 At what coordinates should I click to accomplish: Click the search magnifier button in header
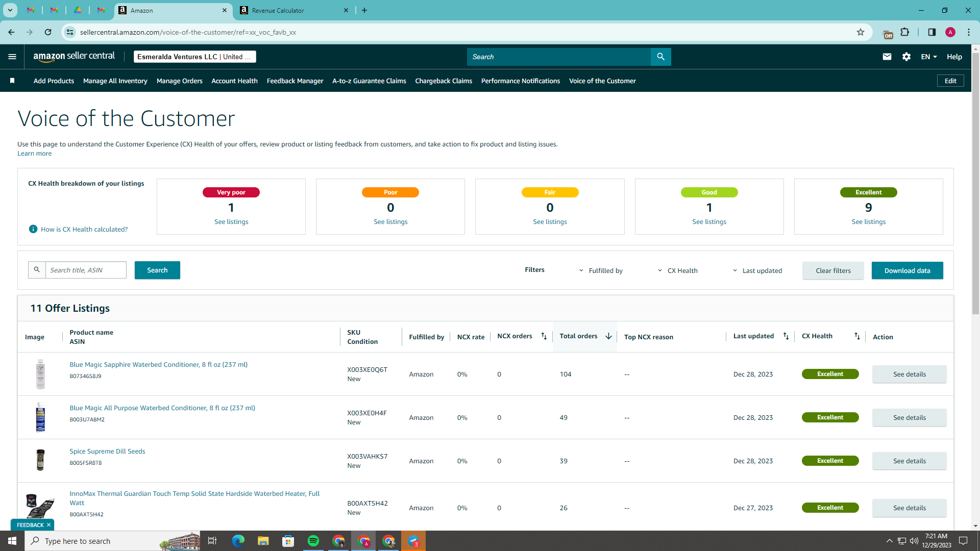(x=660, y=57)
